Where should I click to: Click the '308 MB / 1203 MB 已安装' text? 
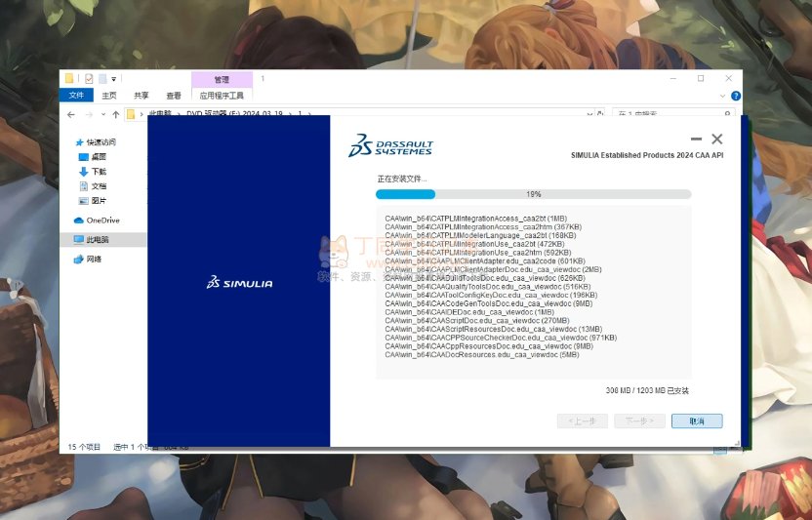point(647,390)
